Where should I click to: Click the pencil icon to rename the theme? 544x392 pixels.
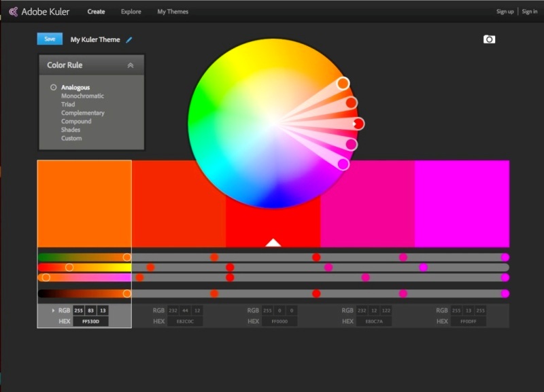coord(129,40)
